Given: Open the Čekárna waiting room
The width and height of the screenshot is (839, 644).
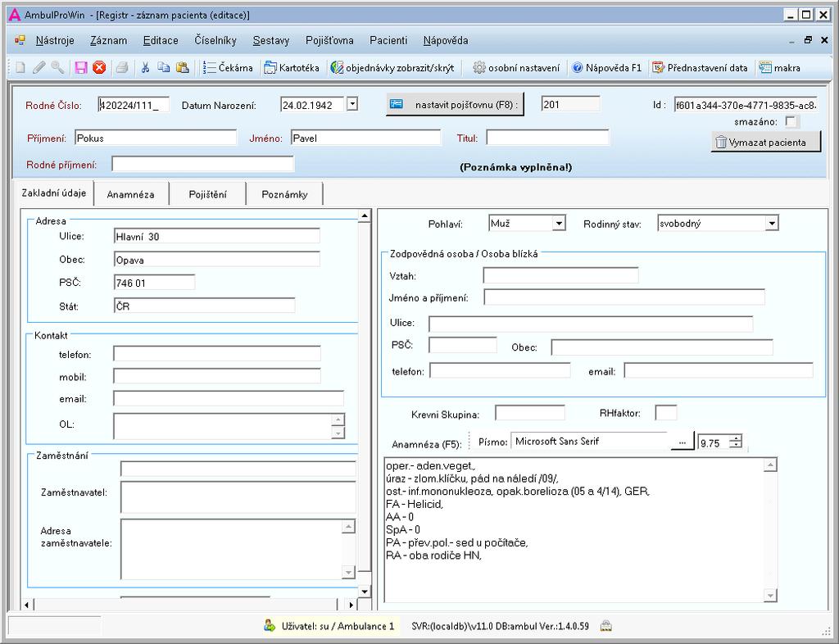Looking at the screenshot, I should [228, 68].
